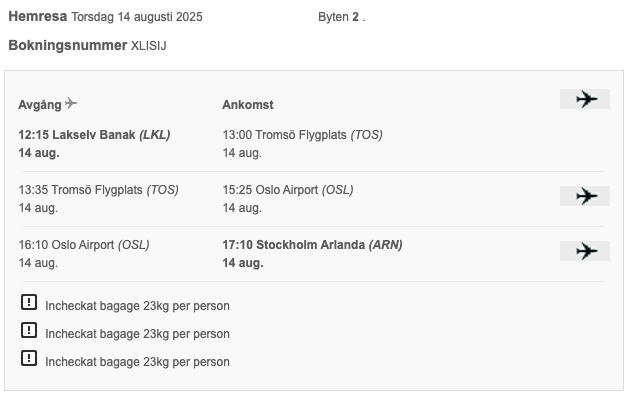Image resolution: width=631 pixels, height=399 pixels.
Task: Click the 16:10 Oslo Airport departure
Action: point(84,245)
